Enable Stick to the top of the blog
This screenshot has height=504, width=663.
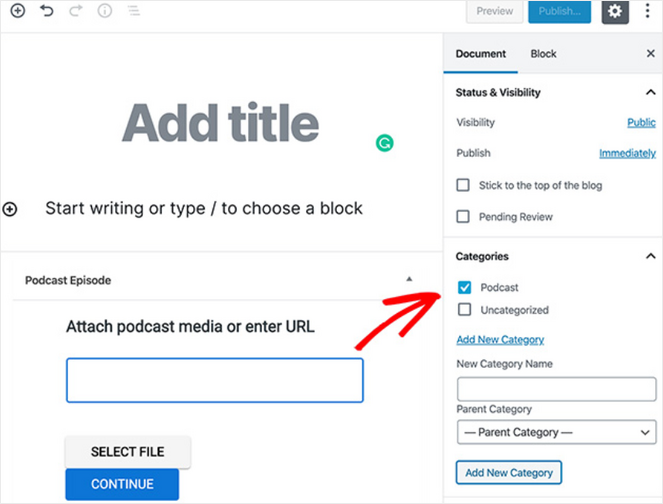[x=463, y=185]
